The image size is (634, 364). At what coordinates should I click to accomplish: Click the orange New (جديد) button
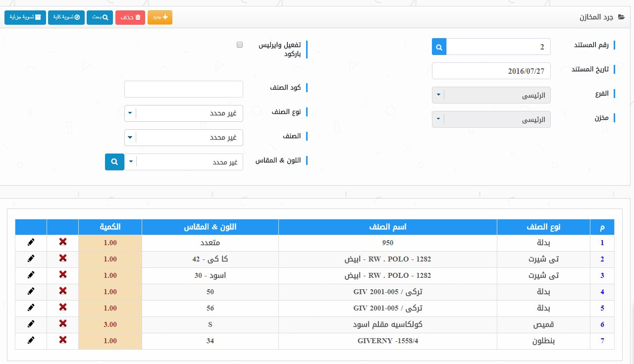[159, 17]
